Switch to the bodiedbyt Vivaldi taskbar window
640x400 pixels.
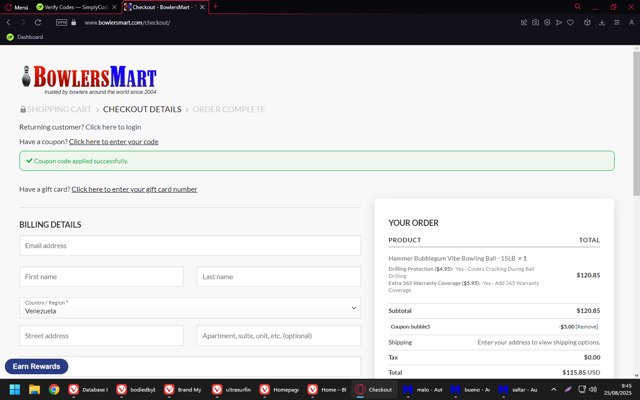click(x=136, y=389)
